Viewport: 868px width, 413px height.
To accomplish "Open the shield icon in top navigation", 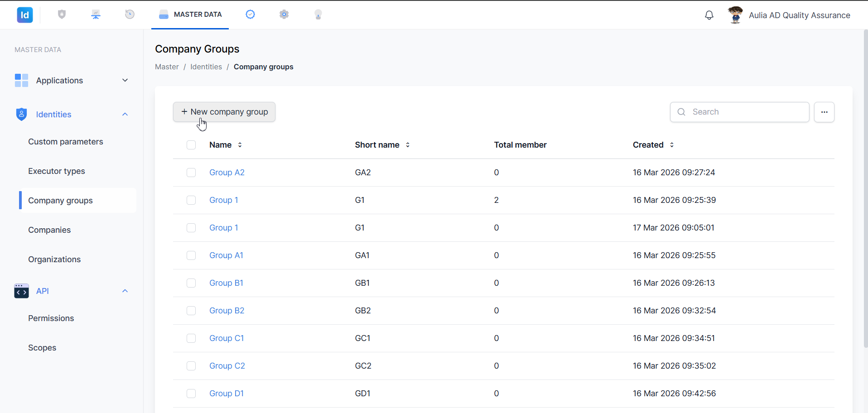I will point(62,14).
